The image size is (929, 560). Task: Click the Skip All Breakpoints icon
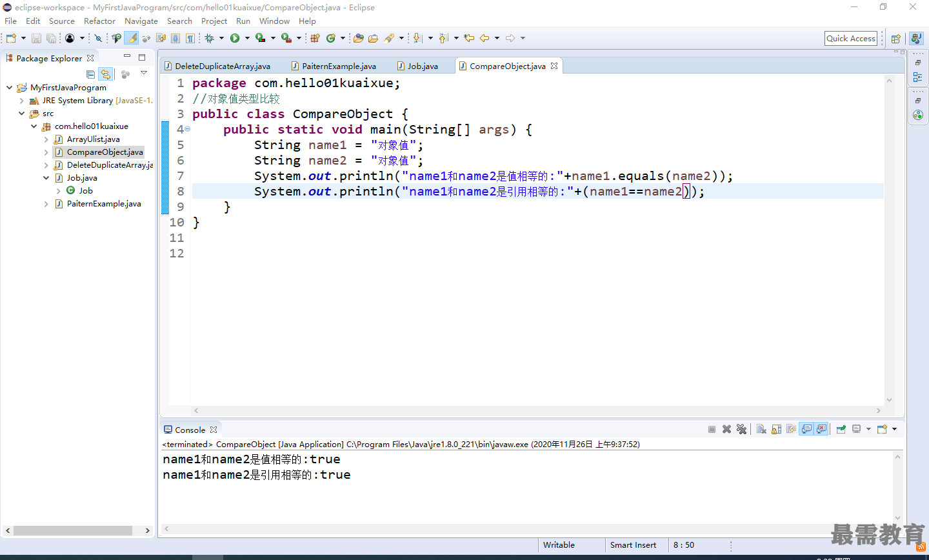[x=98, y=39]
